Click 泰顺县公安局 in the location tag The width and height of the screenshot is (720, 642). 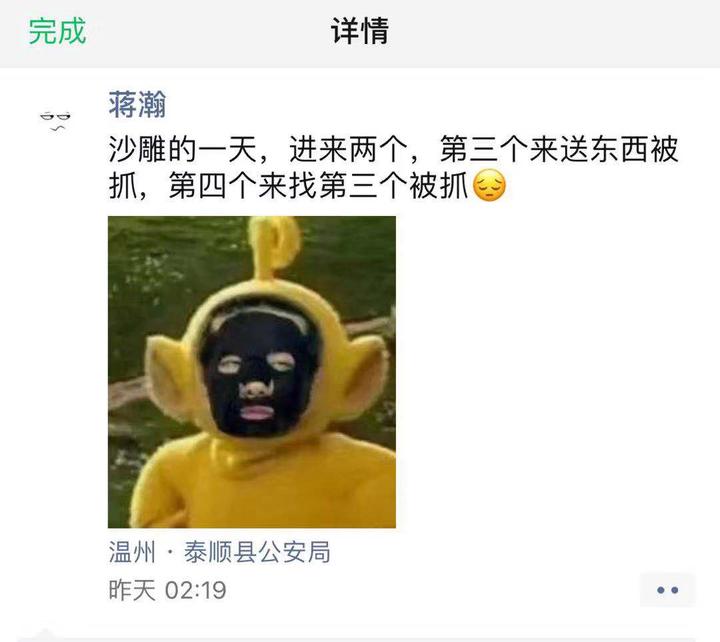[257, 552]
